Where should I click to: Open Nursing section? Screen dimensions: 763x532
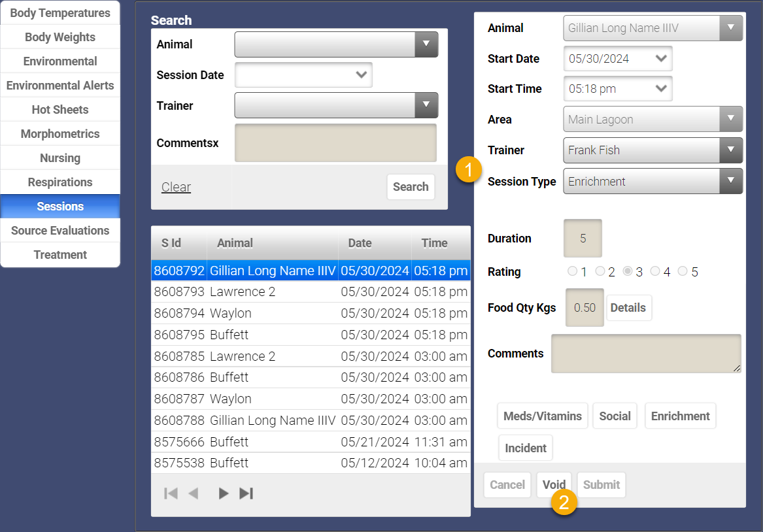point(60,158)
